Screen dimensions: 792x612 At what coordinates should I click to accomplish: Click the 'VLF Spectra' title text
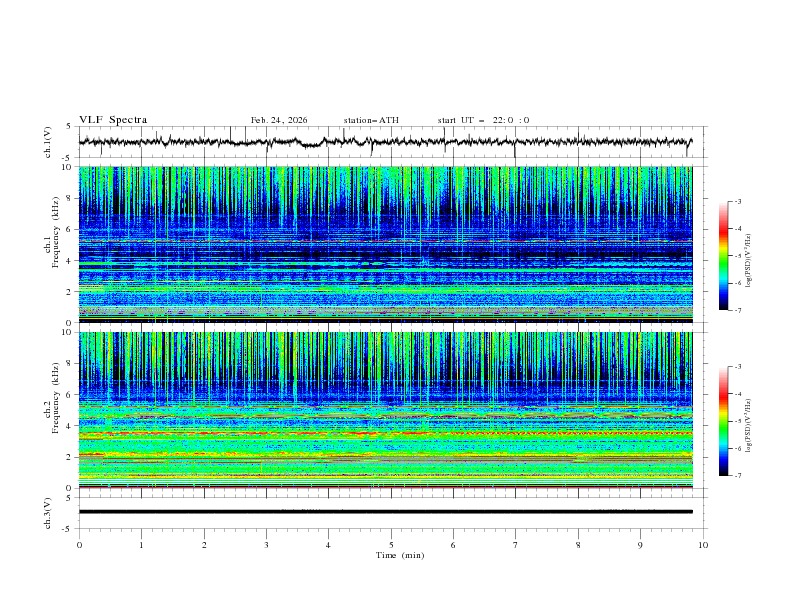pyautogui.click(x=113, y=120)
